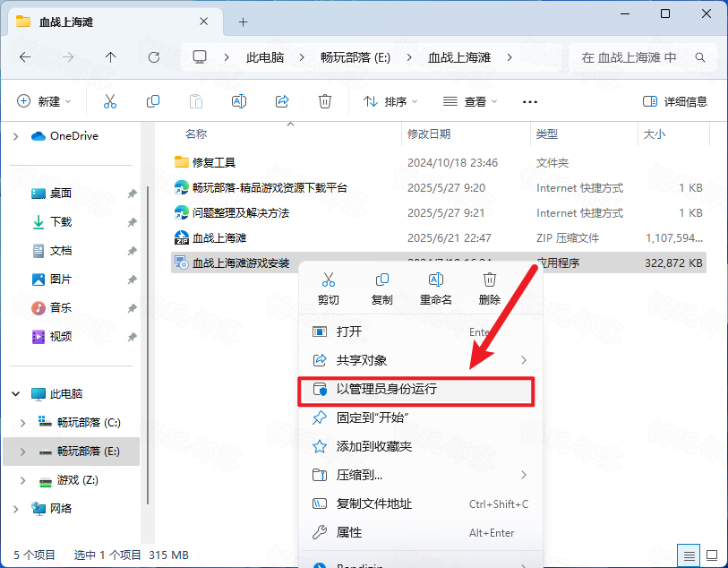Open the 修复工具 folder icon

181,162
